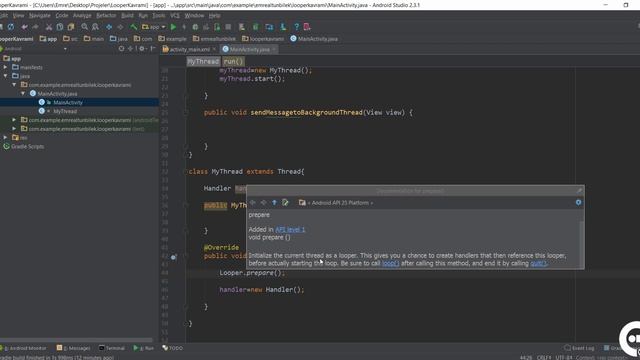Run the app with the green play button
Screen dimensions: 640x360
point(173,27)
